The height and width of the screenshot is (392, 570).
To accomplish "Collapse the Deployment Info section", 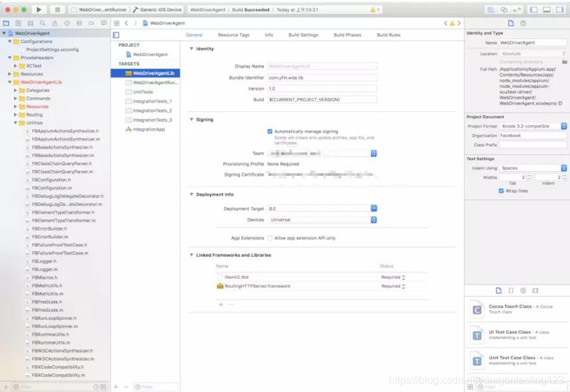I will (x=192, y=195).
